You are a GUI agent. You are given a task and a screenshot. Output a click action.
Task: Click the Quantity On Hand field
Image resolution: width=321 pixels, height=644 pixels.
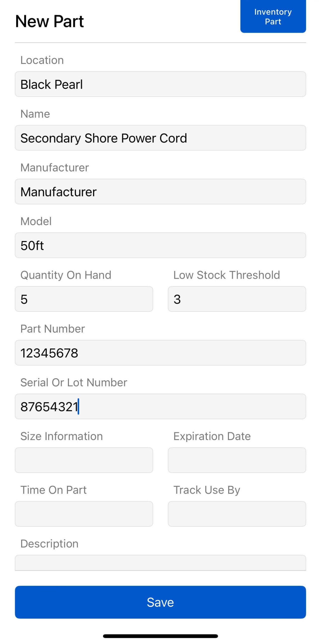[84, 299]
